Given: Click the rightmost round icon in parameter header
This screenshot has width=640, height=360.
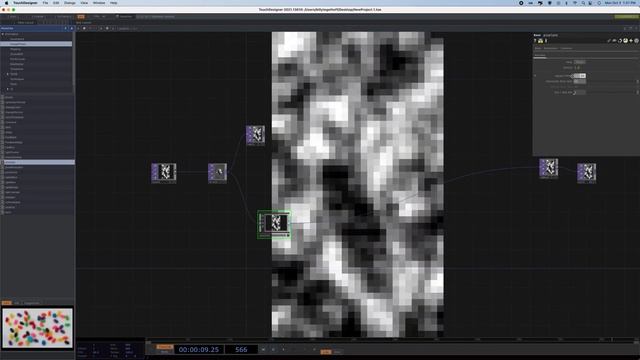Looking at the screenshot, I should [636, 41].
